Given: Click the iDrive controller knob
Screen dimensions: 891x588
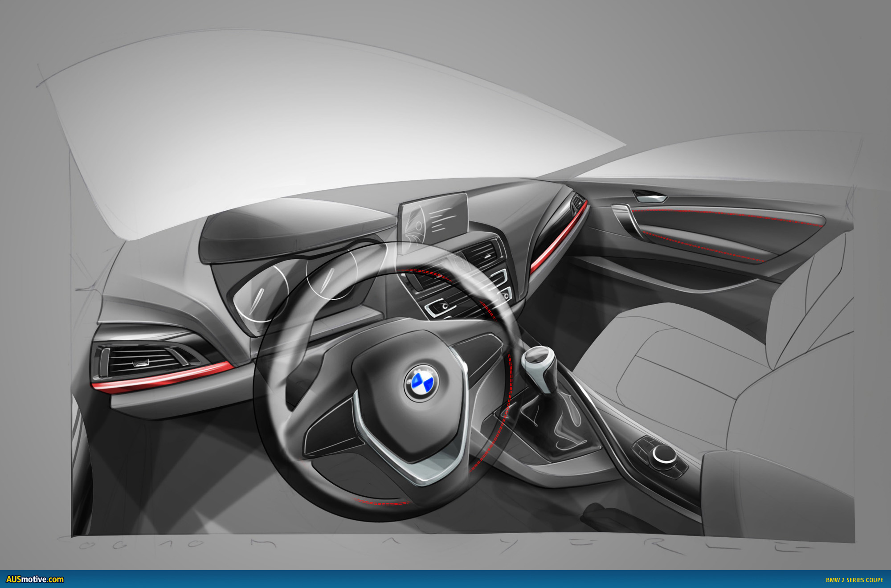Looking at the screenshot, I should pyautogui.click(x=664, y=455).
